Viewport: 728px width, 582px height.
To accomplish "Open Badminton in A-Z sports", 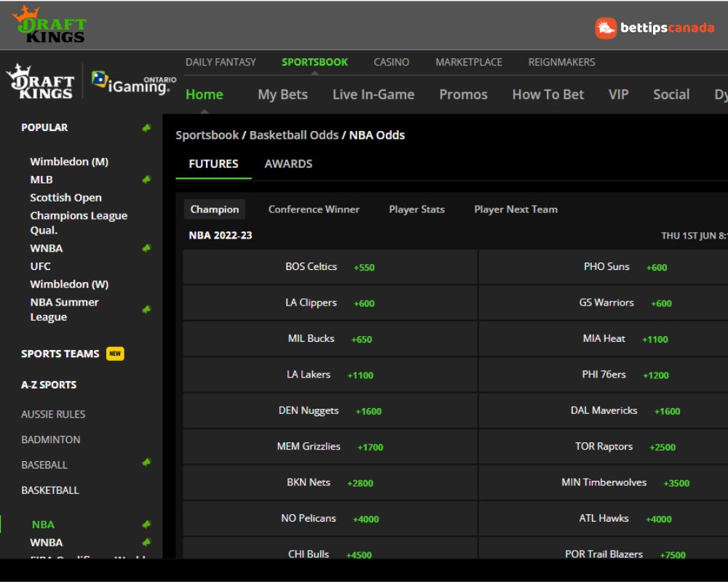I will coord(51,439).
